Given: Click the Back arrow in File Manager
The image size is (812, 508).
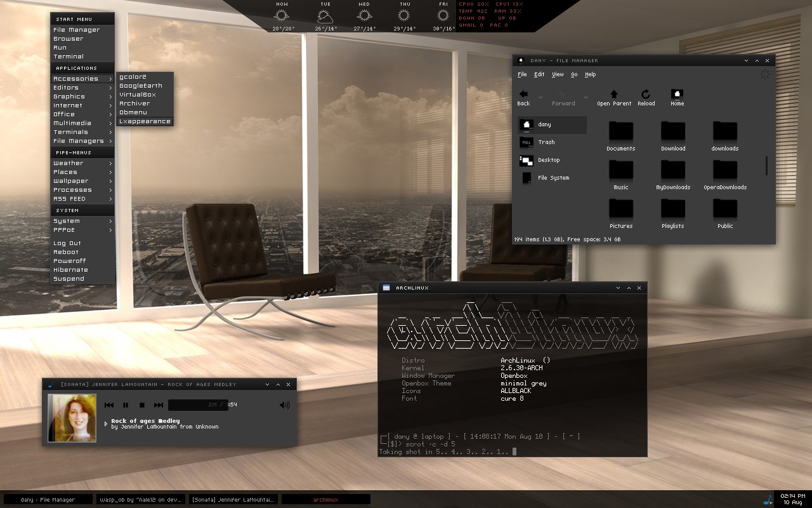Looking at the screenshot, I should (523, 94).
